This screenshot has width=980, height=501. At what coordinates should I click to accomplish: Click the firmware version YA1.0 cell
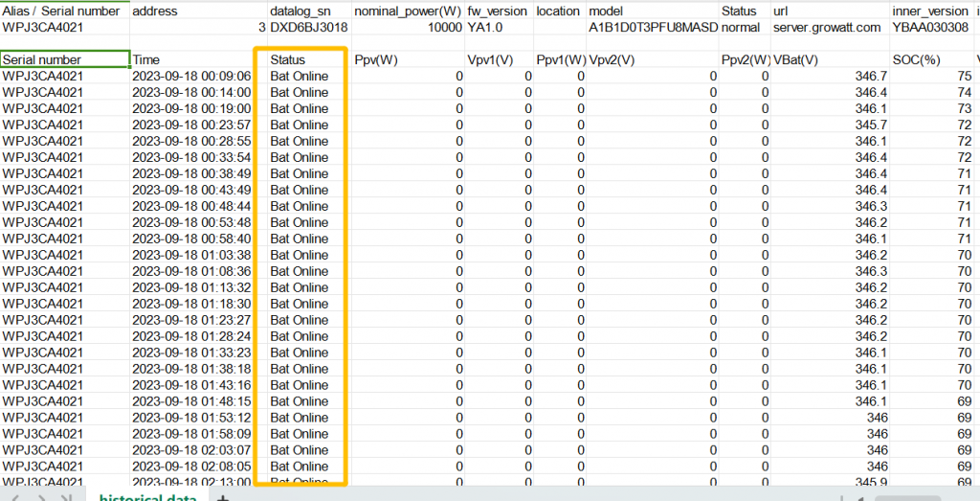click(x=499, y=28)
